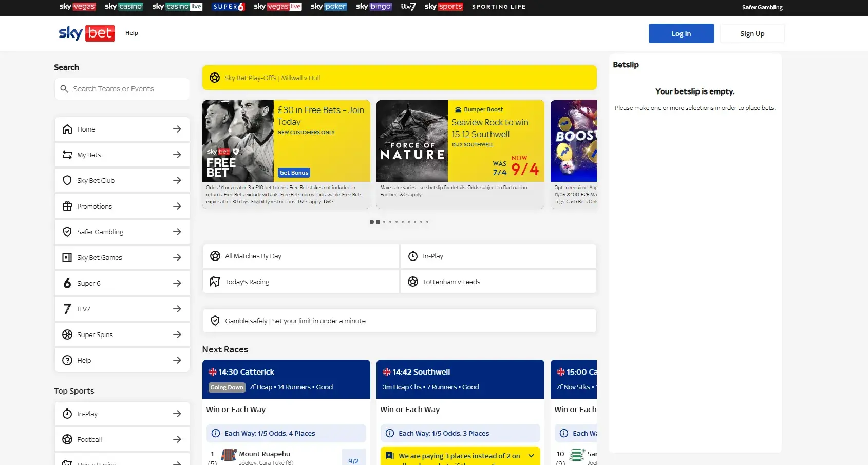Viewport: 868px width, 465px height.
Task: Click the ITV7 number icon in sidebar
Action: [x=67, y=309]
